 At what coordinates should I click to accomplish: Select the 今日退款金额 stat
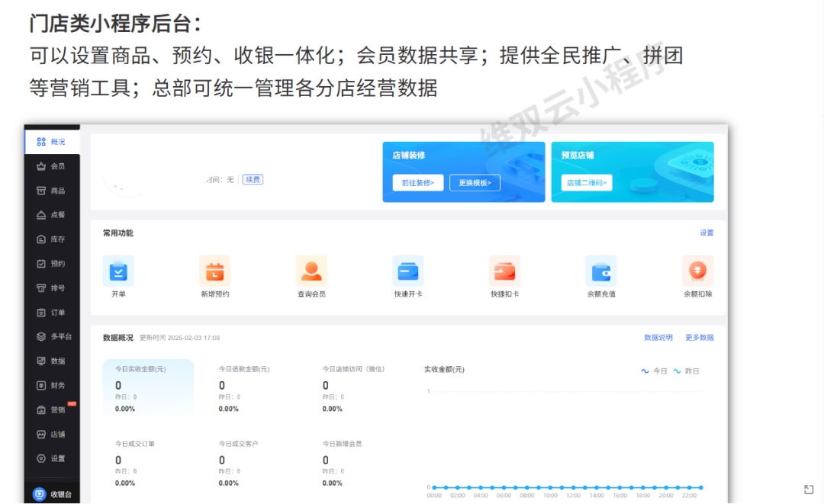[x=244, y=389]
